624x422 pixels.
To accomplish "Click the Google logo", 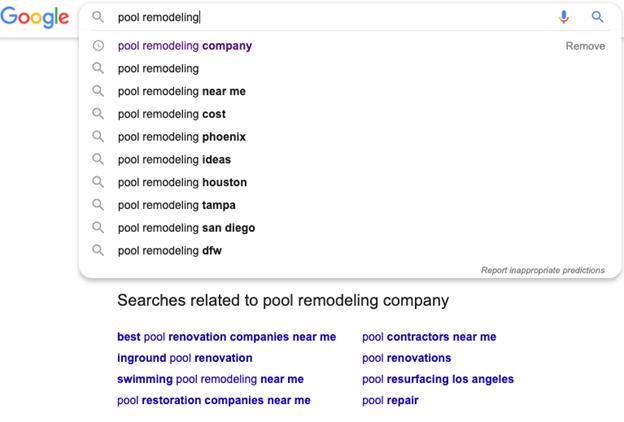I will tap(35, 17).
